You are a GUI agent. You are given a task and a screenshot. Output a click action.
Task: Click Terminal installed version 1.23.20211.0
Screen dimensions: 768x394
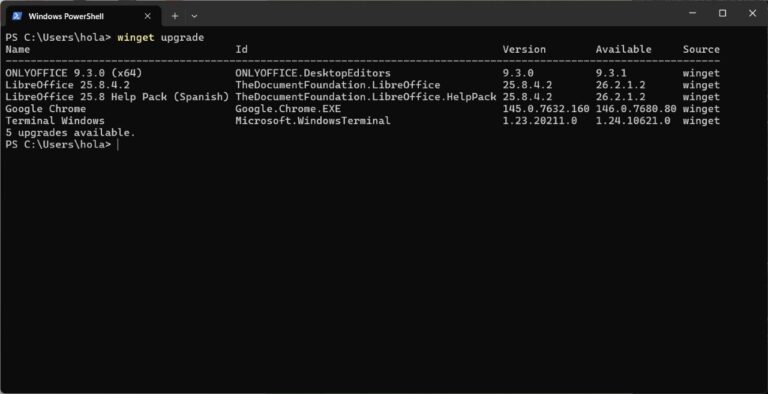pyautogui.click(x=540, y=121)
